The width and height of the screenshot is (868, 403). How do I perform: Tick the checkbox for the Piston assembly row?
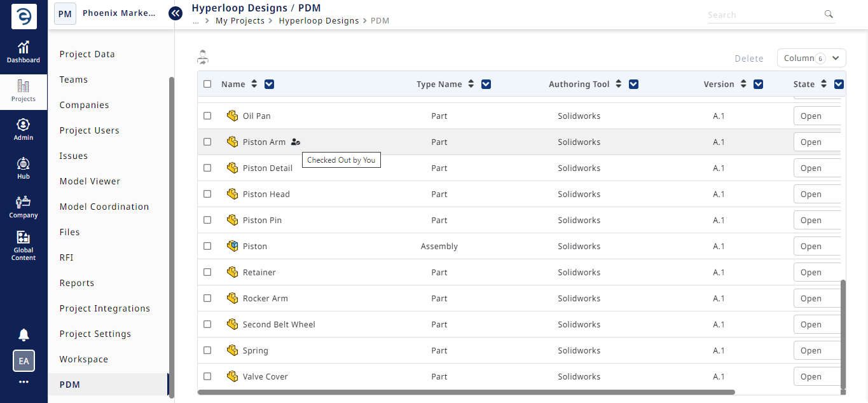[x=207, y=246]
